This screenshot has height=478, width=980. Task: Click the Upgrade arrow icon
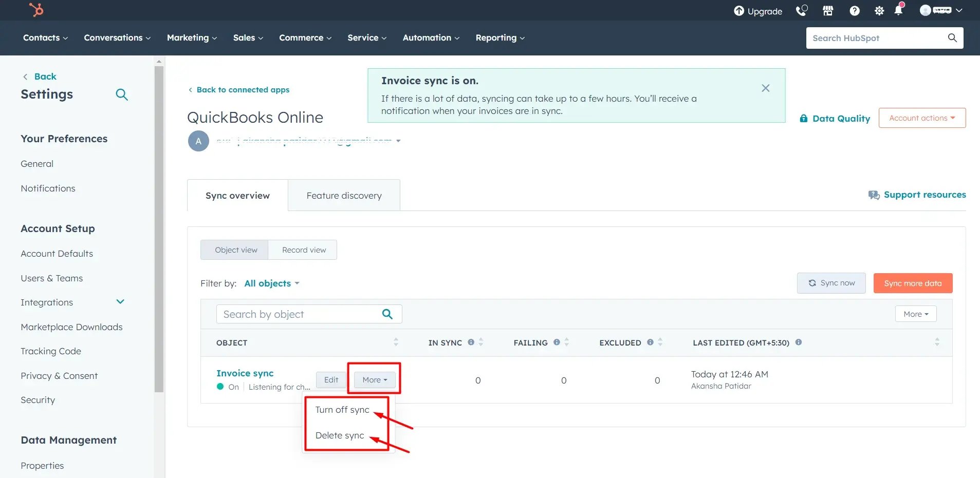tap(738, 11)
